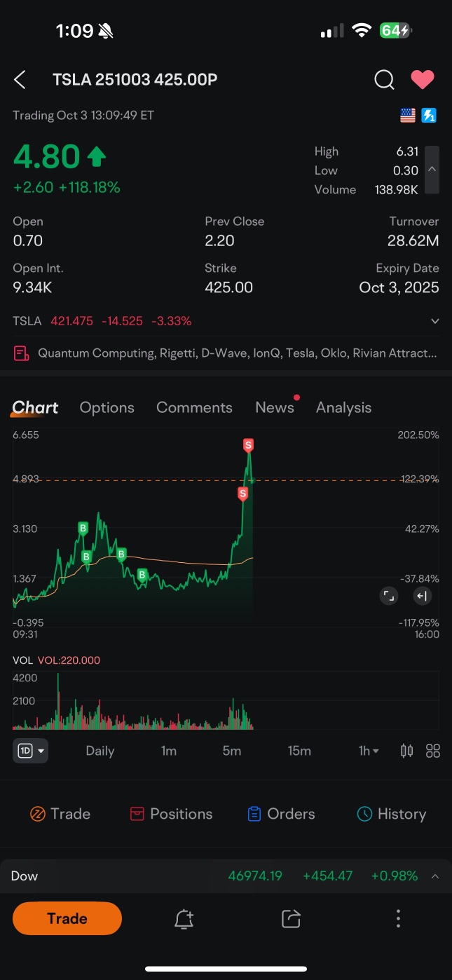Expand chart to full screen

click(x=388, y=596)
